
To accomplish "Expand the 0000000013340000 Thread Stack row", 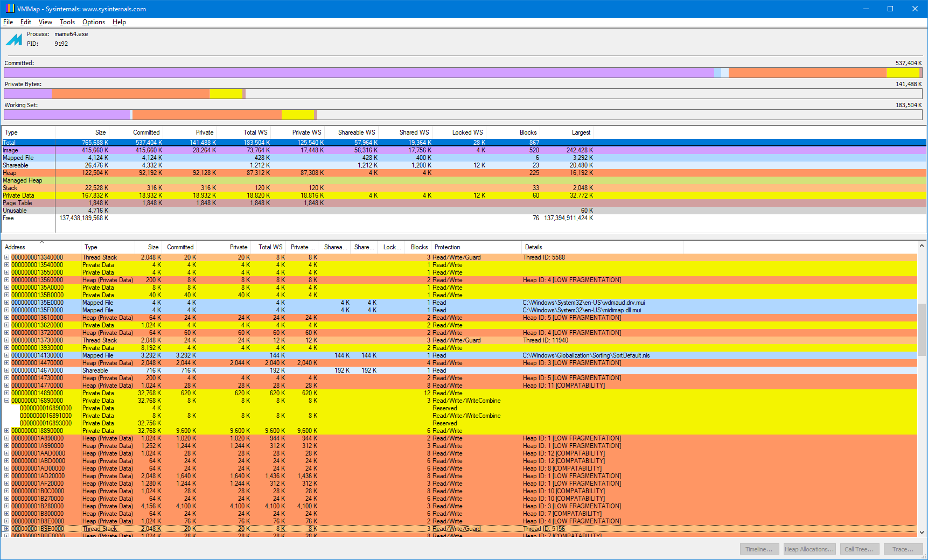I will pyautogui.click(x=7, y=257).
